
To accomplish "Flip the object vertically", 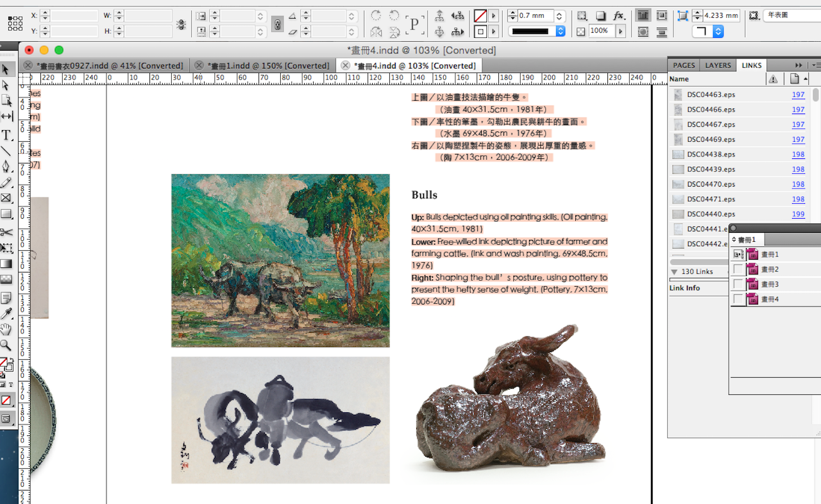I will point(394,31).
